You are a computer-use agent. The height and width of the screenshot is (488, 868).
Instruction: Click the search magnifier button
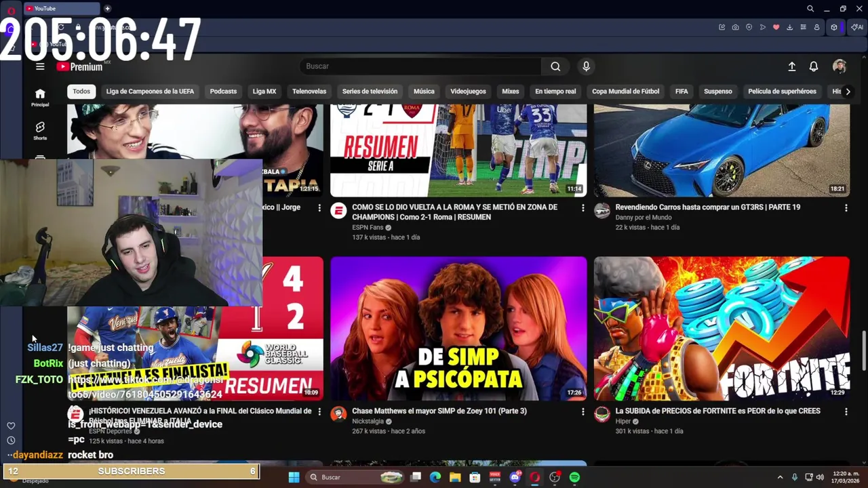555,66
